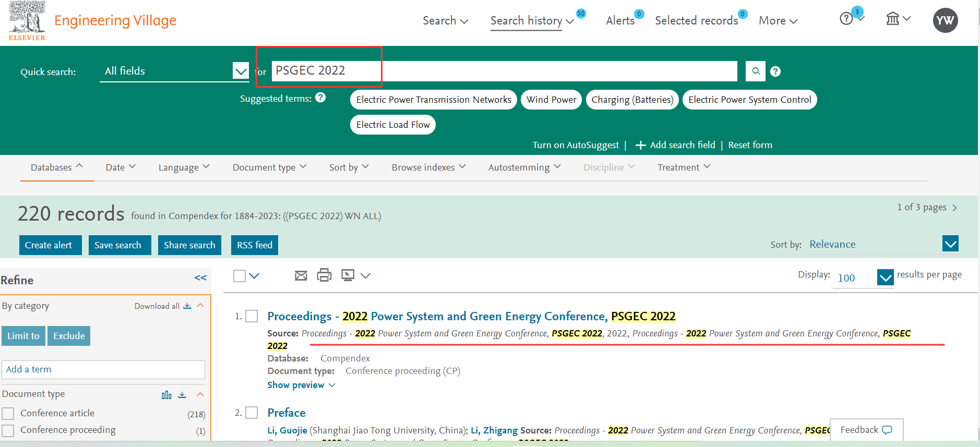
Task: Download records using the monitor download icon
Action: (x=348, y=275)
